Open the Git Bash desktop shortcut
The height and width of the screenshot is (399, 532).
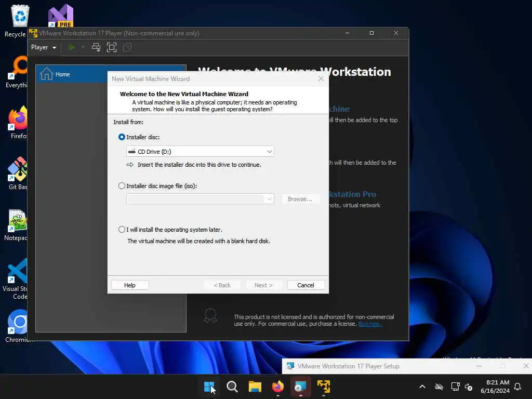pos(18,174)
